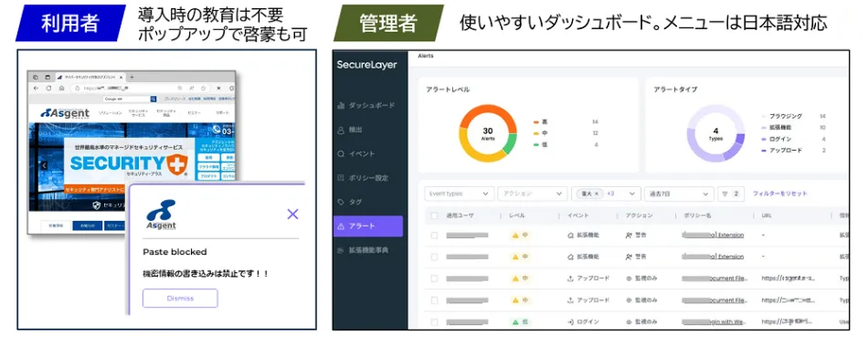Click the 拡張機能 event icon in the first row
This screenshot has height=346, width=868.
(x=571, y=236)
